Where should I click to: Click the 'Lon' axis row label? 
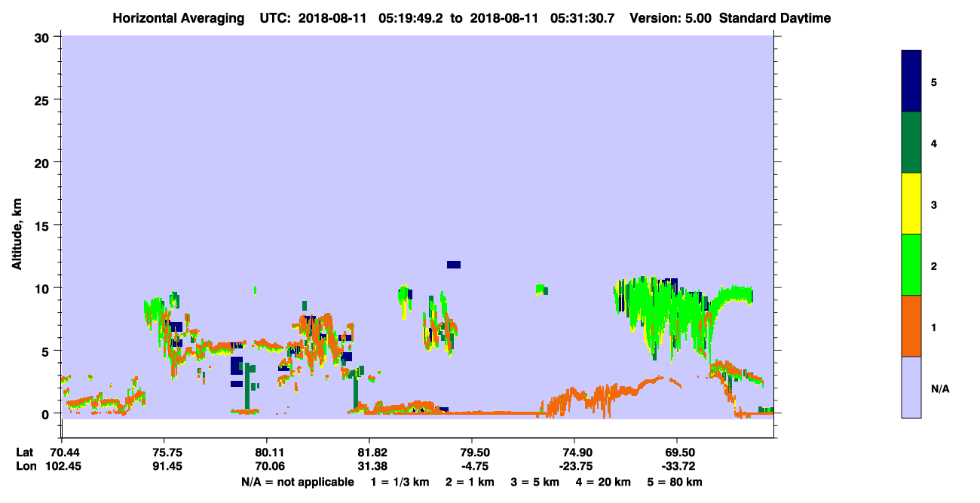(x=26, y=465)
